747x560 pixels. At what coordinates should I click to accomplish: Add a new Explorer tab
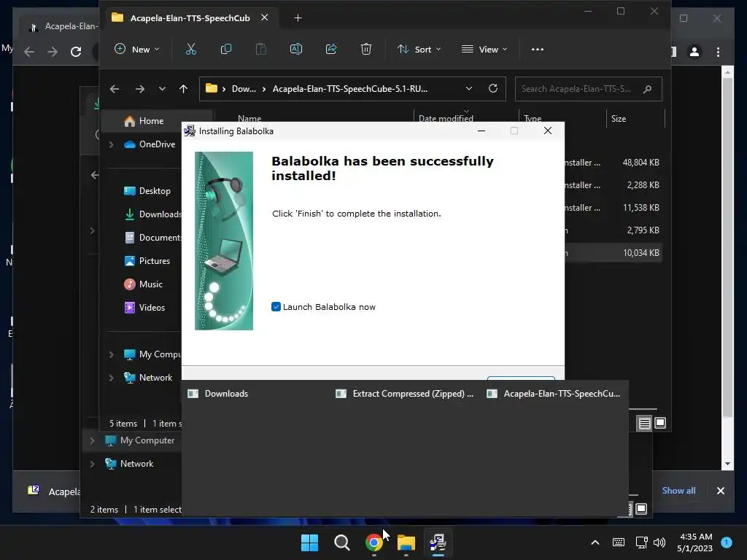298,18
